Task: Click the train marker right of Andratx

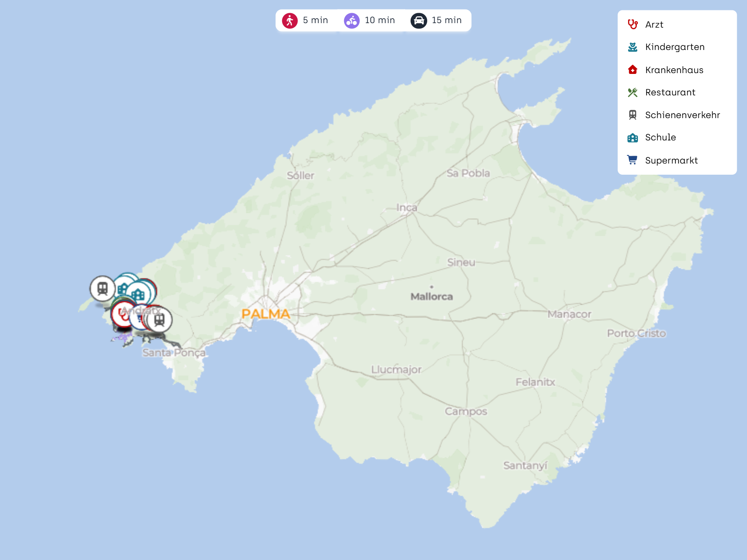Action: (x=159, y=320)
